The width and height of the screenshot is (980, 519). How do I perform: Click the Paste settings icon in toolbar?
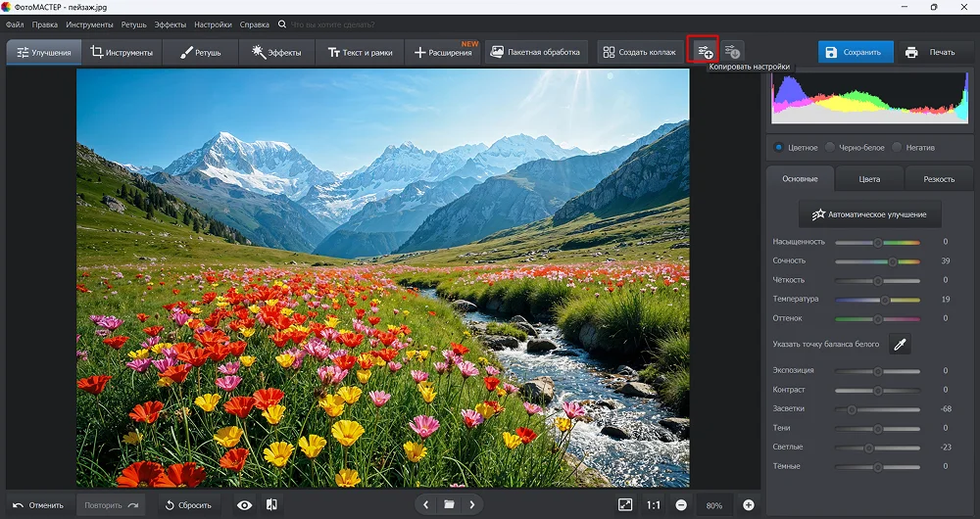tap(731, 52)
